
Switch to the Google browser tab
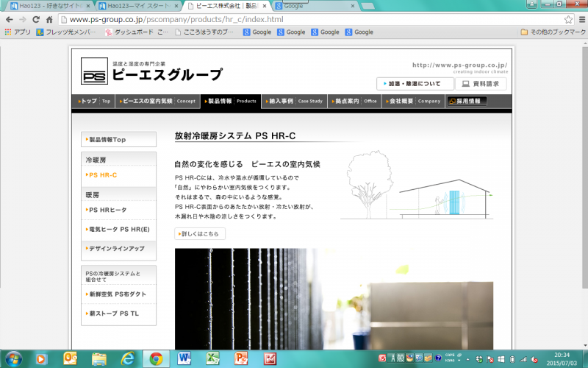(315, 6)
